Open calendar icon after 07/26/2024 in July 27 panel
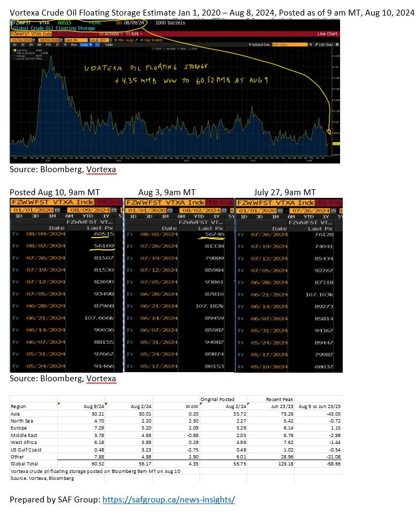Screen dimensions: 420x518 pyautogui.click(x=334, y=211)
